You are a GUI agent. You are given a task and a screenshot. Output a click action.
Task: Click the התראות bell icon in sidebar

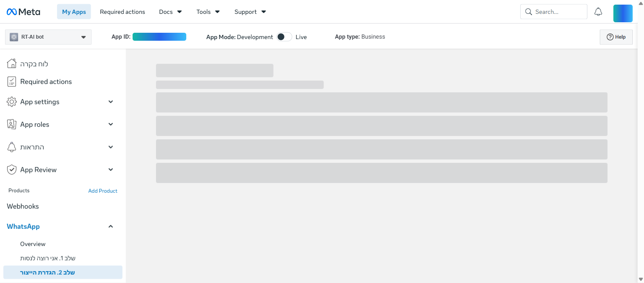(x=12, y=147)
